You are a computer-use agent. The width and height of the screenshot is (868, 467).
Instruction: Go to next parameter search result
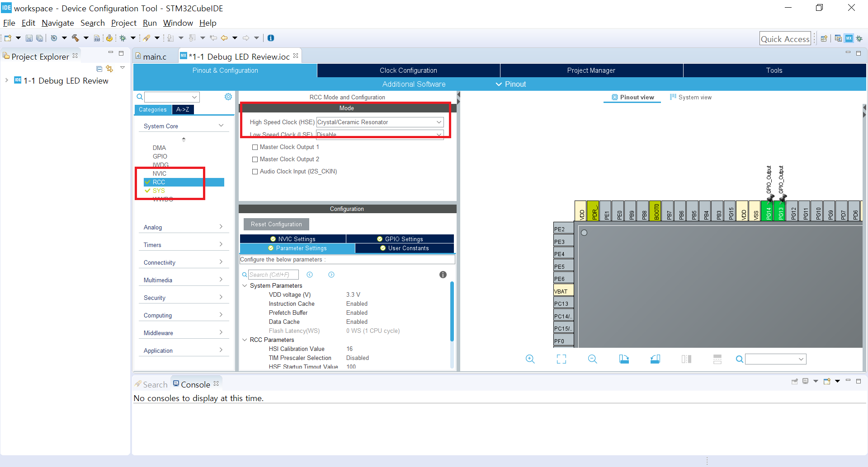(x=331, y=275)
